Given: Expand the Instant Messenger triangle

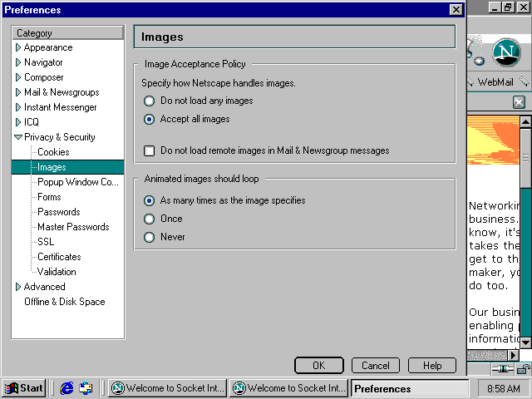Looking at the screenshot, I should 18,107.
